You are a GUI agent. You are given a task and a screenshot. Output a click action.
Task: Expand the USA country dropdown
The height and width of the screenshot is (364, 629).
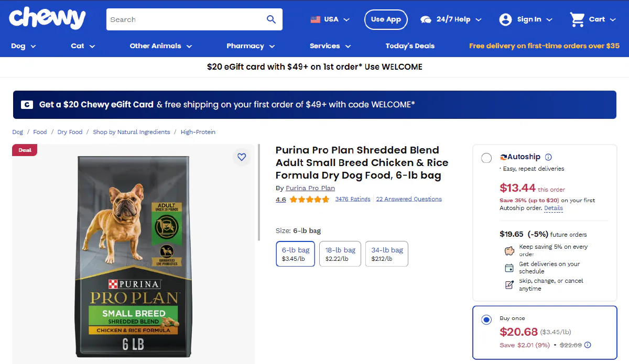(x=330, y=19)
